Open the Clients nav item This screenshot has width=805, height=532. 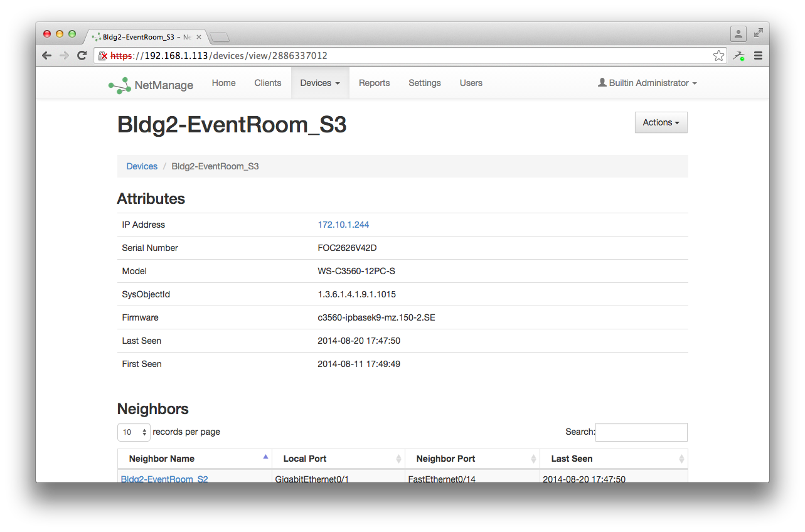pos(268,83)
